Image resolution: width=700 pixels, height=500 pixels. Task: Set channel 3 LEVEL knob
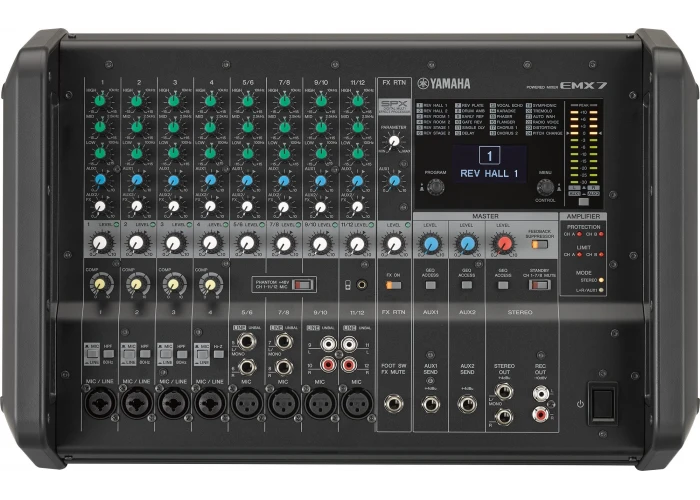173,243
